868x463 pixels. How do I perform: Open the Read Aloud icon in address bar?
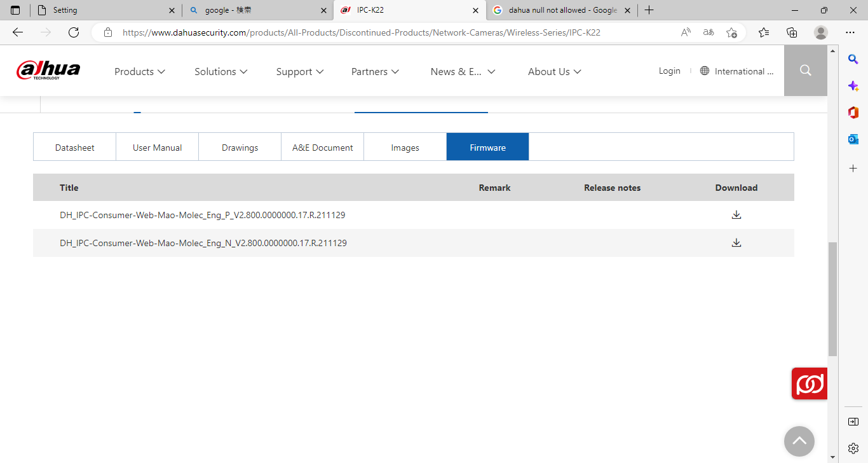click(x=686, y=32)
